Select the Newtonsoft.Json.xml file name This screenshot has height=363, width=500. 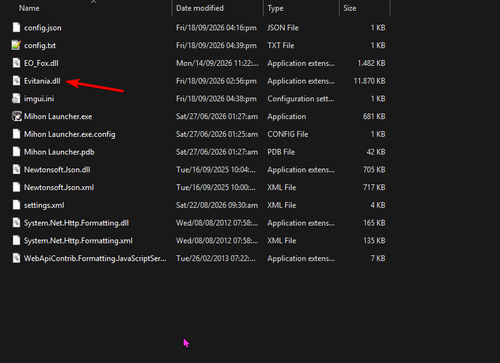59,187
